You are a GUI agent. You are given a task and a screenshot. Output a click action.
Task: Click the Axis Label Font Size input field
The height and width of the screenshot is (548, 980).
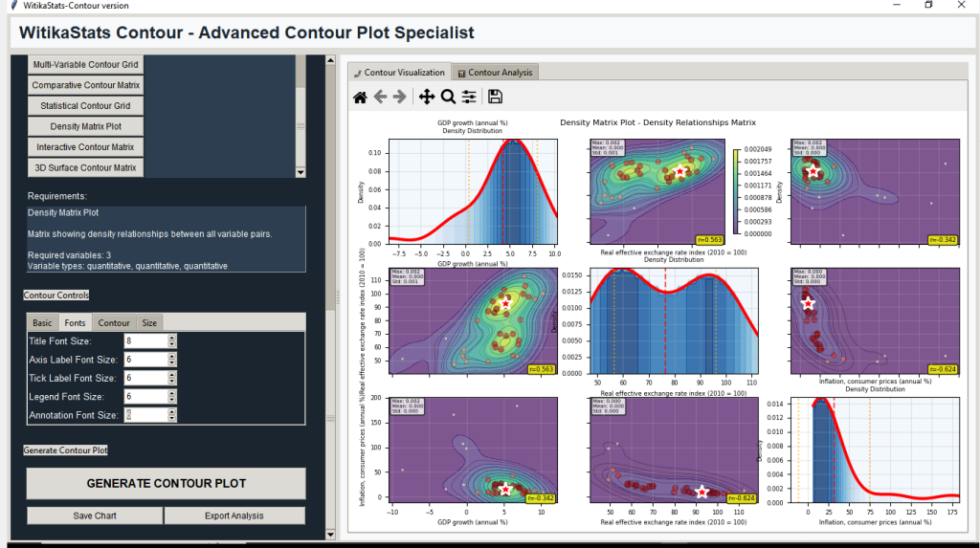pyautogui.click(x=145, y=360)
